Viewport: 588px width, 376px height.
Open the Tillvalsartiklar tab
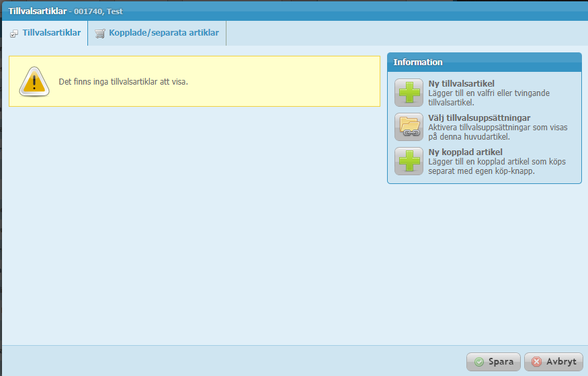[45, 33]
